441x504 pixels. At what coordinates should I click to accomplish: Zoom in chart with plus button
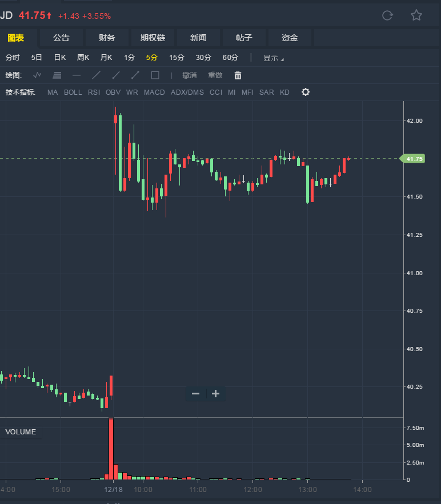coord(215,394)
